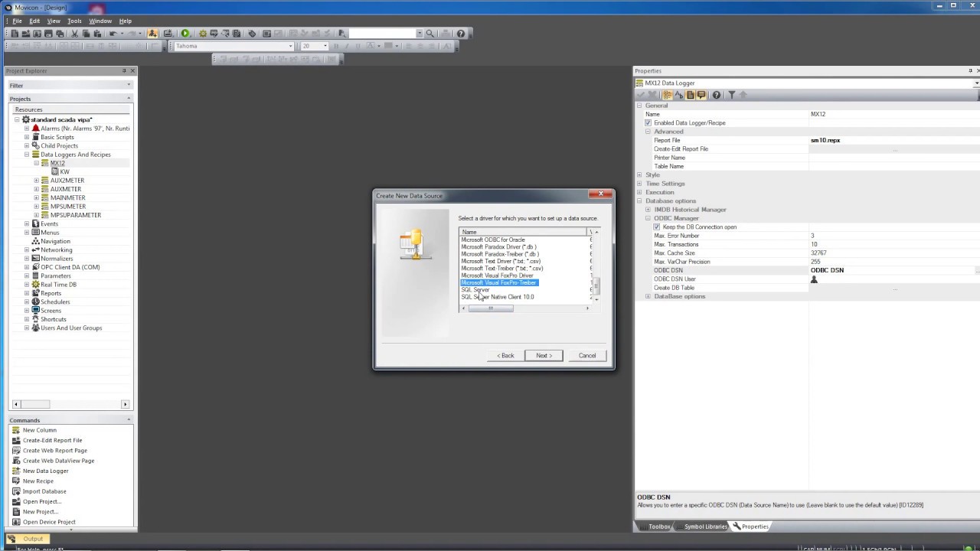Toggle Enabled Data Logger/Recipe checkbox
This screenshot has height=551, width=980.
[648, 122]
